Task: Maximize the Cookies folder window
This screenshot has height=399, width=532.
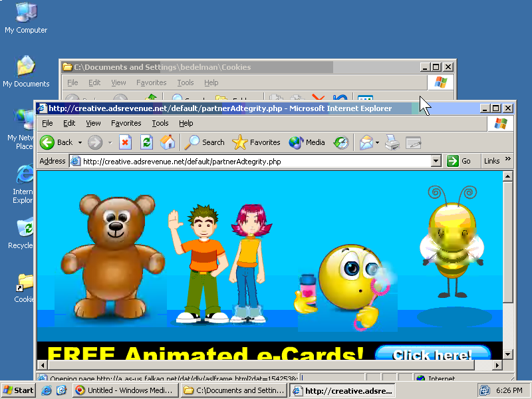Action: tap(436, 67)
